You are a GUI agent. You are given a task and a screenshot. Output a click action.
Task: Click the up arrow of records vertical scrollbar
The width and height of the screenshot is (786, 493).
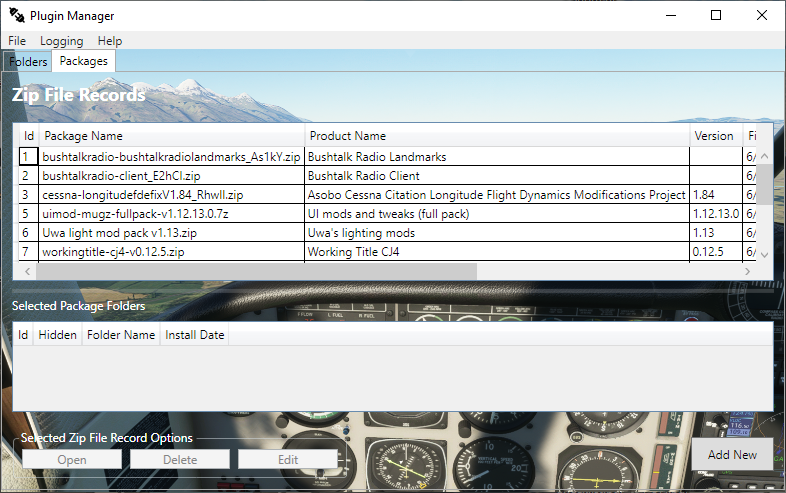coord(764,156)
